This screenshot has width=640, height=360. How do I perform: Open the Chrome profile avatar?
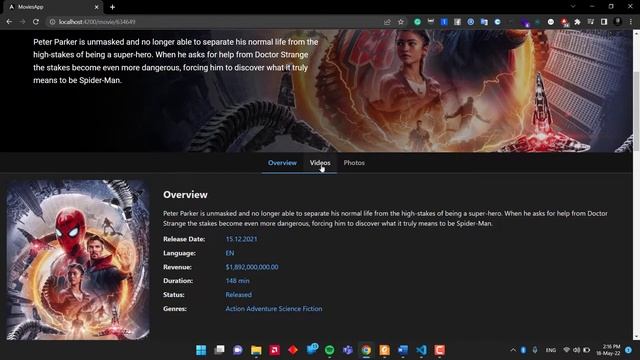point(618,22)
